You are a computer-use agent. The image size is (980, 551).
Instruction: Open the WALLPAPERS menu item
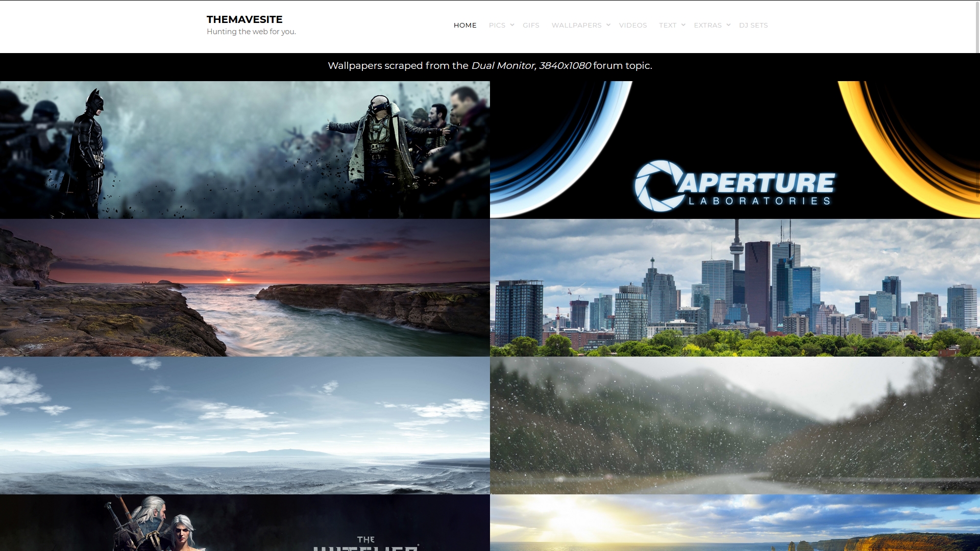coord(577,25)
